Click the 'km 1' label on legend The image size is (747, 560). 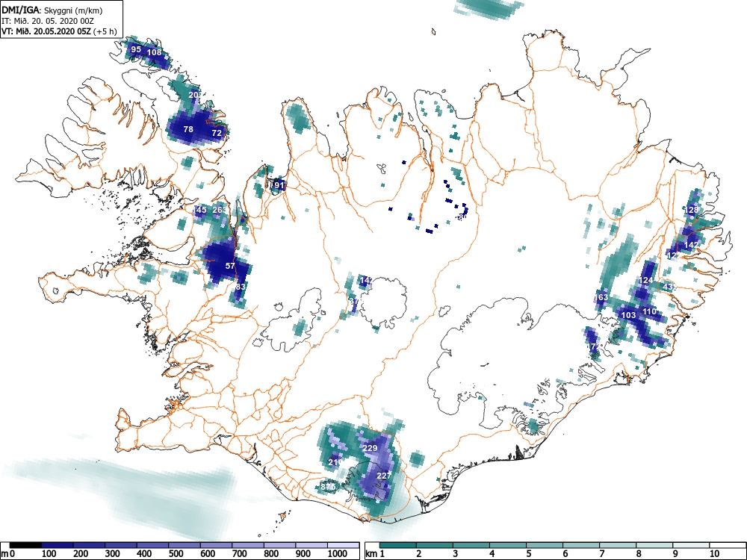tap(375, 554)
